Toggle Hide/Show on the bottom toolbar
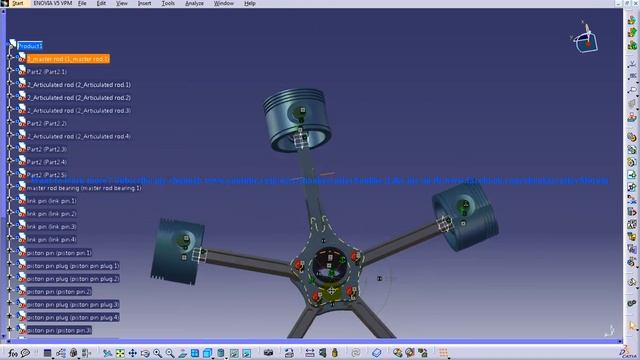The image size is (640, 360). click(234, 353)
